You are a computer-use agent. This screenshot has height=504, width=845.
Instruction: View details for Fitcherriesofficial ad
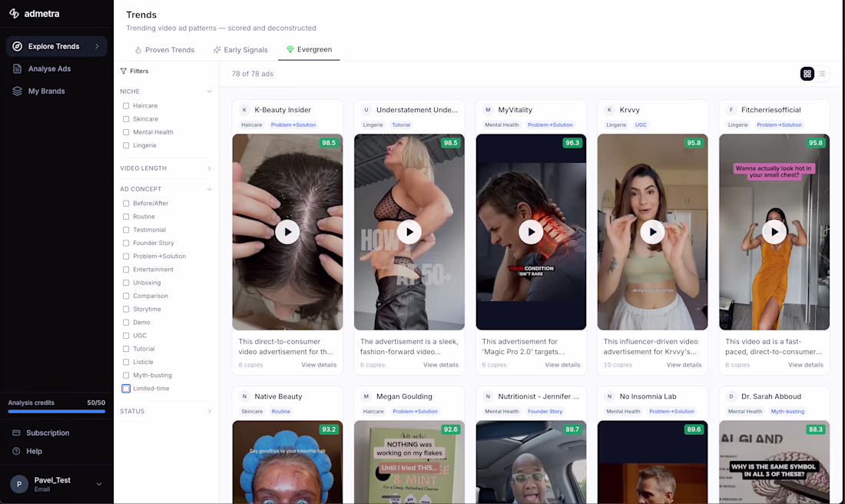[x=806, y=365]
